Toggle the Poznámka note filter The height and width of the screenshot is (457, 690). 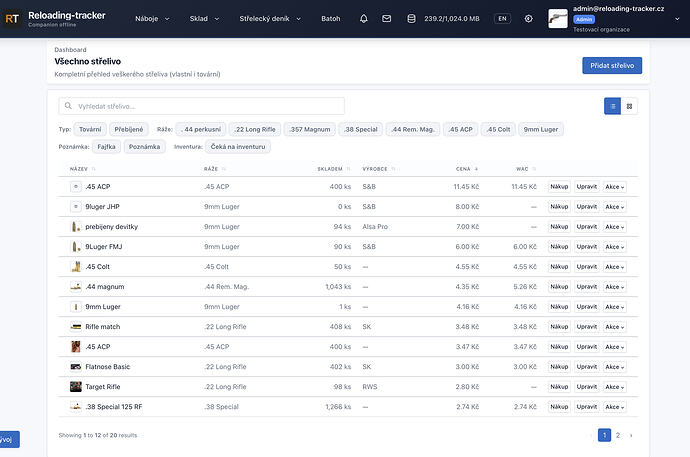pos(144,146)
